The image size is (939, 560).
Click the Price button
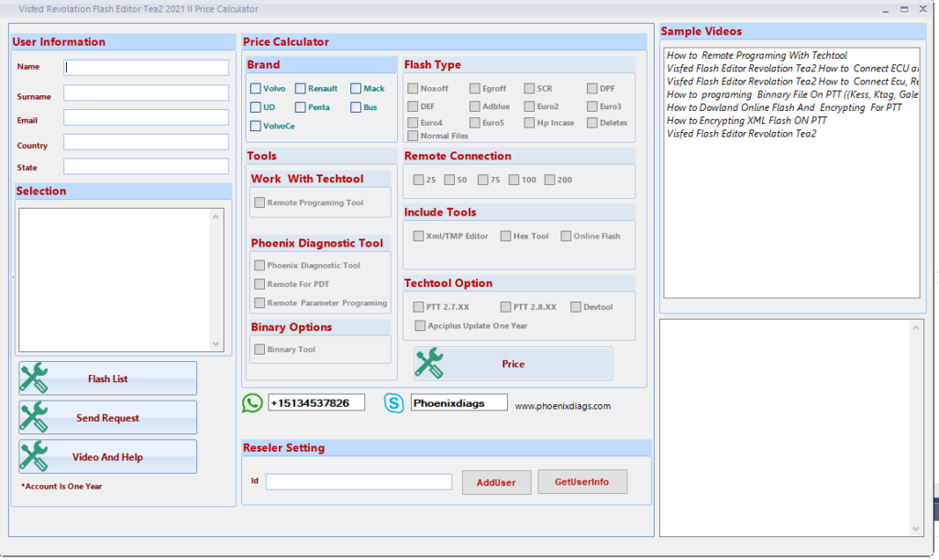coord(514,364)
